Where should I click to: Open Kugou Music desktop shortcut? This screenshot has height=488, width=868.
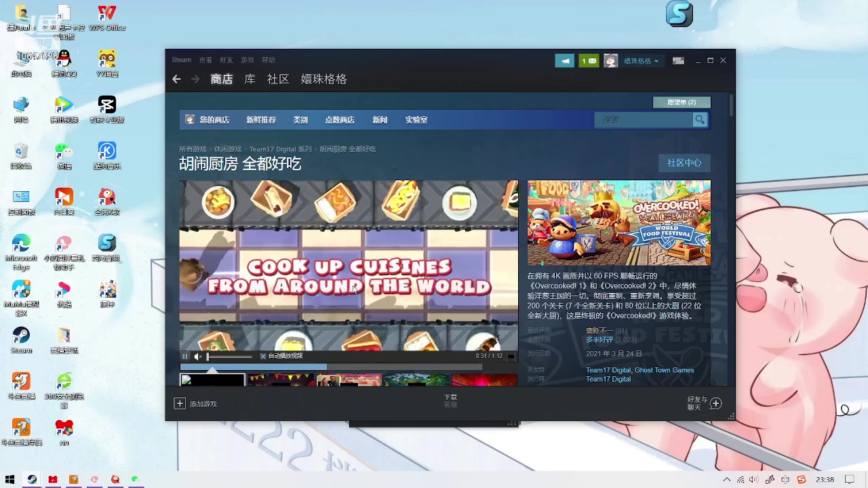click(107, 156)
